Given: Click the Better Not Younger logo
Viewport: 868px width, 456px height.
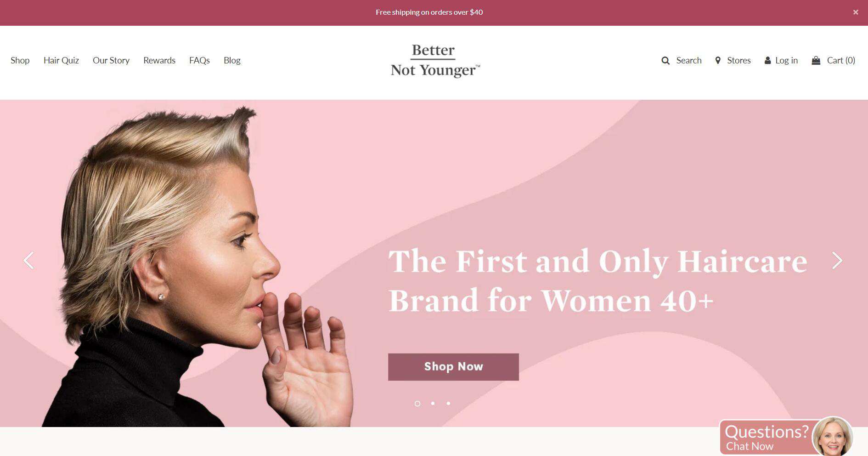Looking at the screenshot, I should 435,61.
